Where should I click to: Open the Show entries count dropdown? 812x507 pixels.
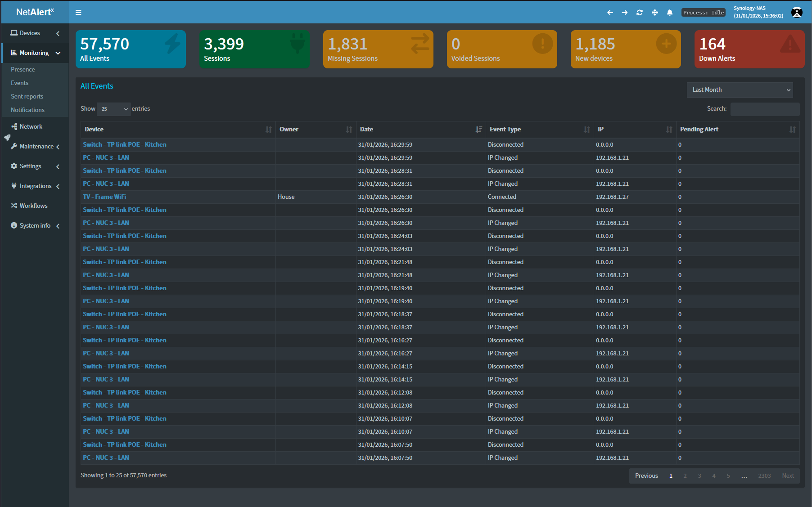[113, 109]
